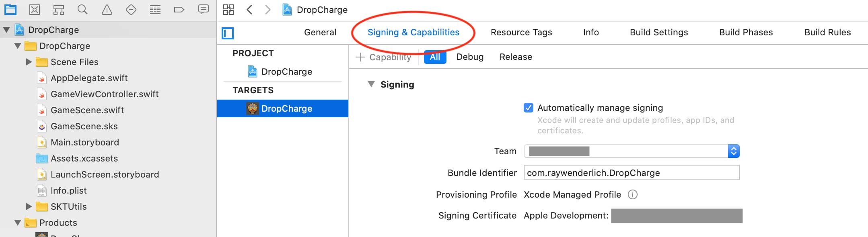
Task: Select the Debug configuration tab
Action: [x=470, y=57]
